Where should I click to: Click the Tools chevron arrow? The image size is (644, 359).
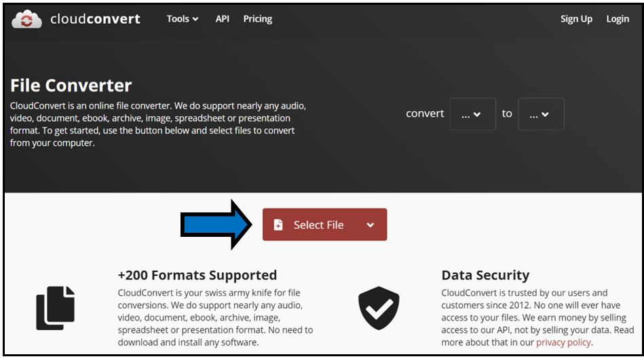195,19
